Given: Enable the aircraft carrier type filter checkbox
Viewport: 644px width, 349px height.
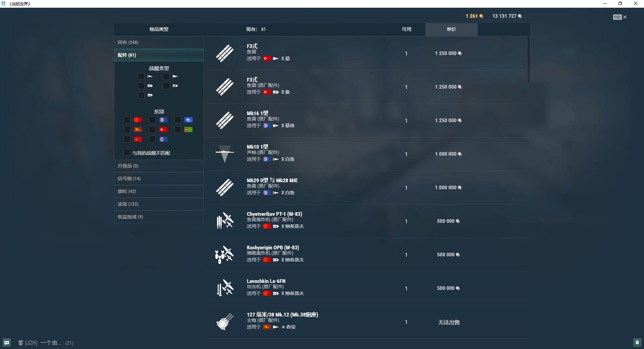Looking at the screenshot, I should 141,95.
